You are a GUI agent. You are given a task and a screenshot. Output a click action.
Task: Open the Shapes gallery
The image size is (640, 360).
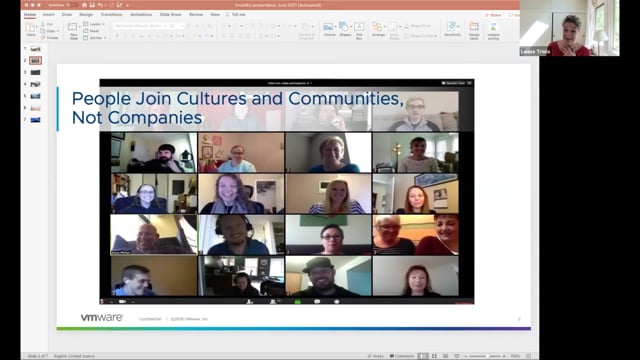pos(345,29)
